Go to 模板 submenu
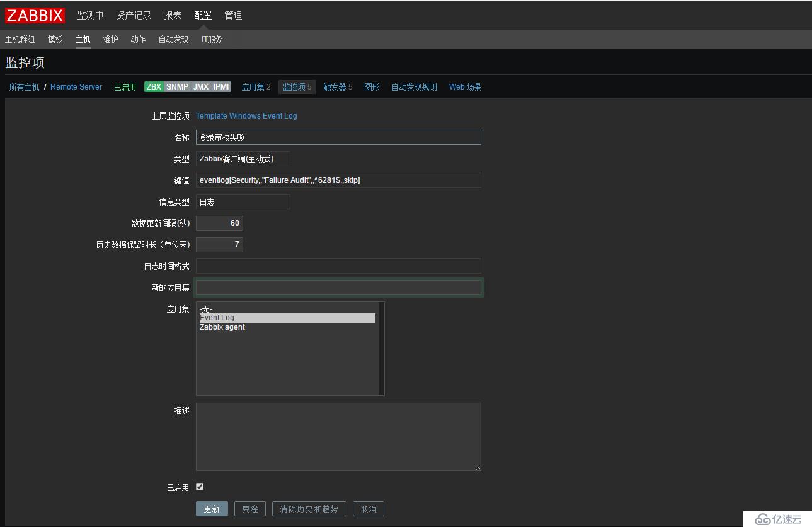The image size is (812, 527). click(55, 39)
